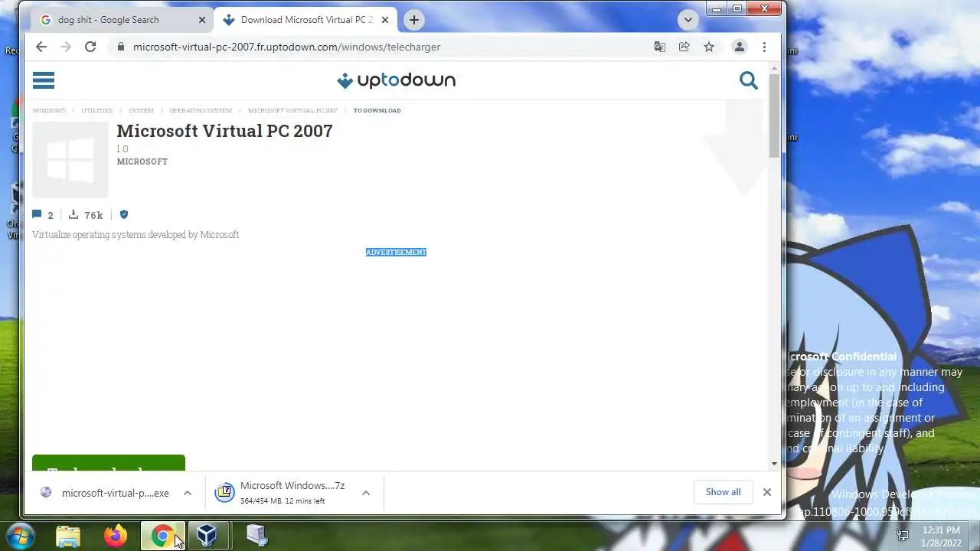Click the computer setup taskbar icon
Image resolution: width=980 pixels, height=551 pixels.
pos(257,536)
